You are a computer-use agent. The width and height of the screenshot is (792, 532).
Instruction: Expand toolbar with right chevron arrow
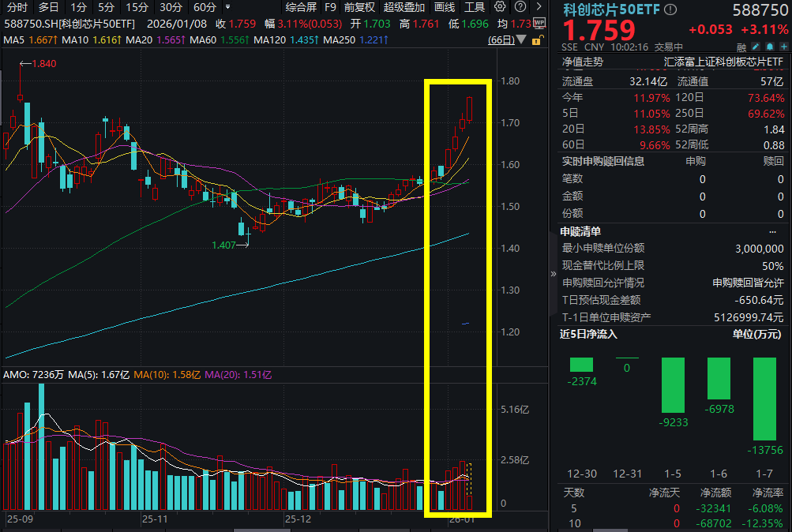(x=539, y=6)
